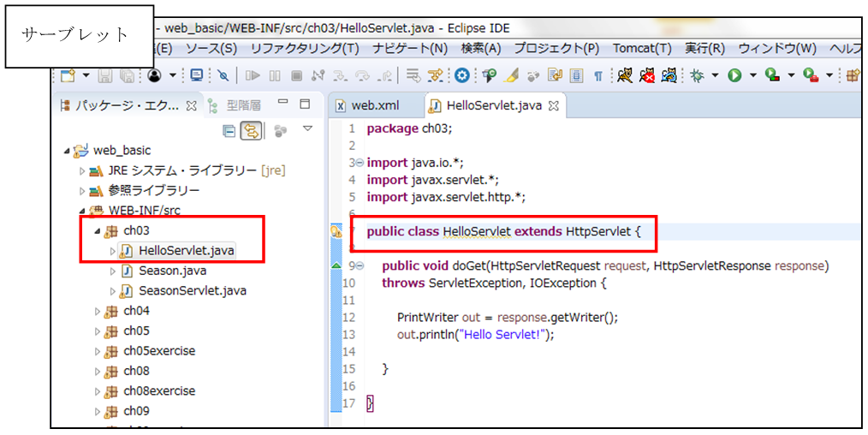This screenshot has width=868, height=435.
Task: Expand the ch04 package
Action: 98,311
